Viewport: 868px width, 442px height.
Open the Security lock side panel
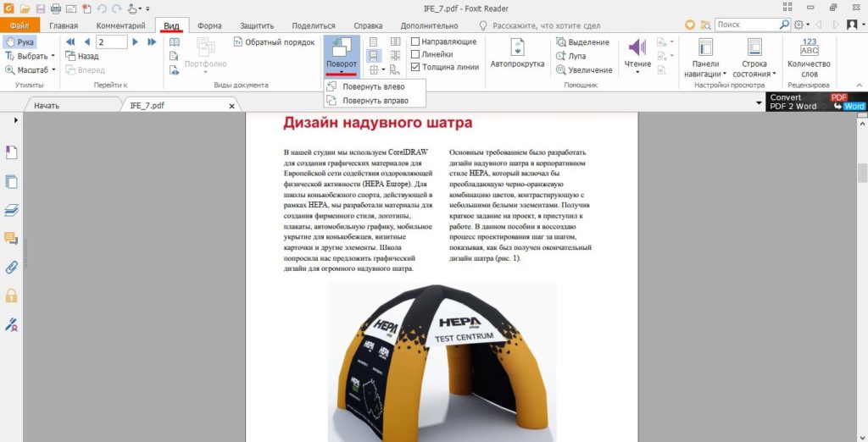[x=11, y=296]
